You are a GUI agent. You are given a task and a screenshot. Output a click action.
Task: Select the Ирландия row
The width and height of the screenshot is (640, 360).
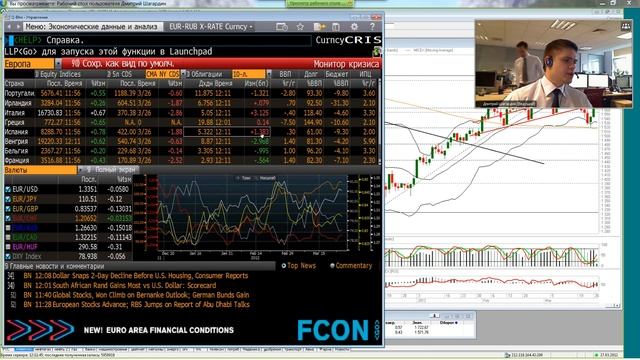tap(191, 103)
